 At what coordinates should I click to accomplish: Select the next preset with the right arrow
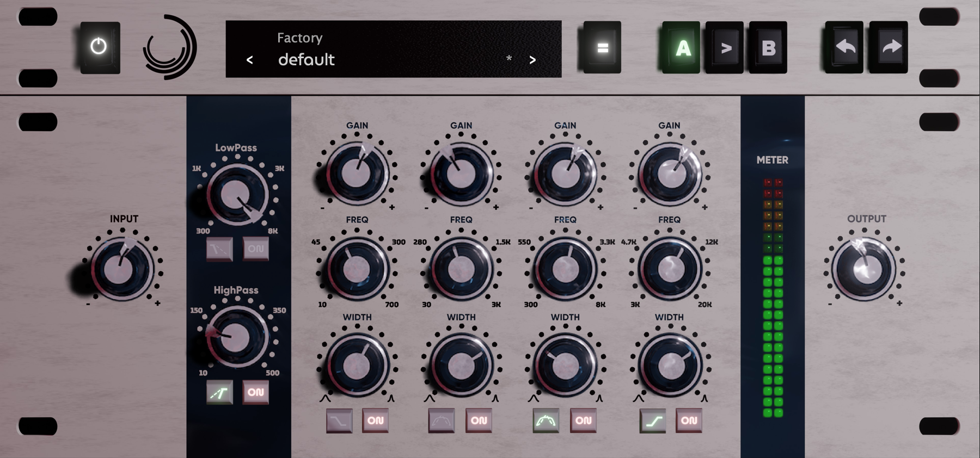(x=532, y=60)
